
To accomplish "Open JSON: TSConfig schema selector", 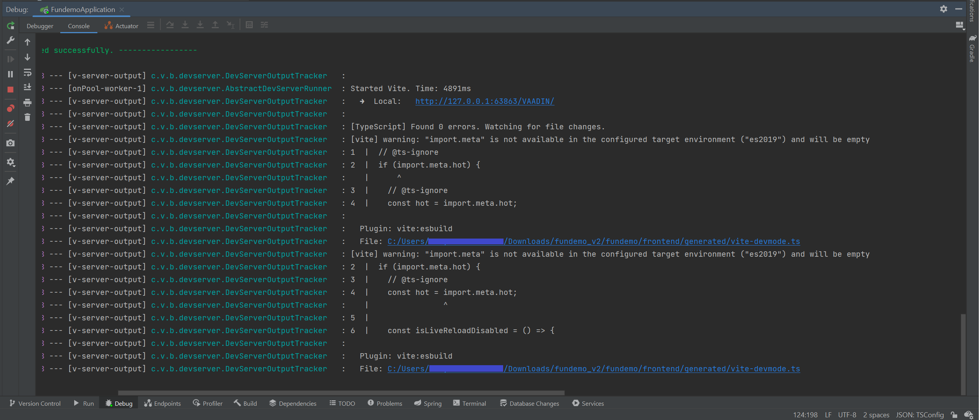I will point(920,415).
